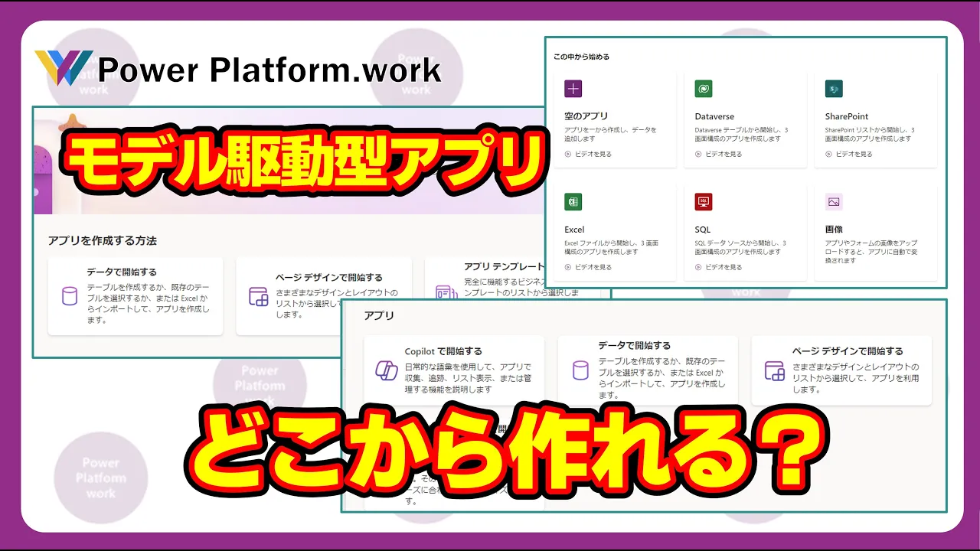This screenshot has height=551, width=980.
Task: Click the picture icon above 画像
Action: pos(834,202)
